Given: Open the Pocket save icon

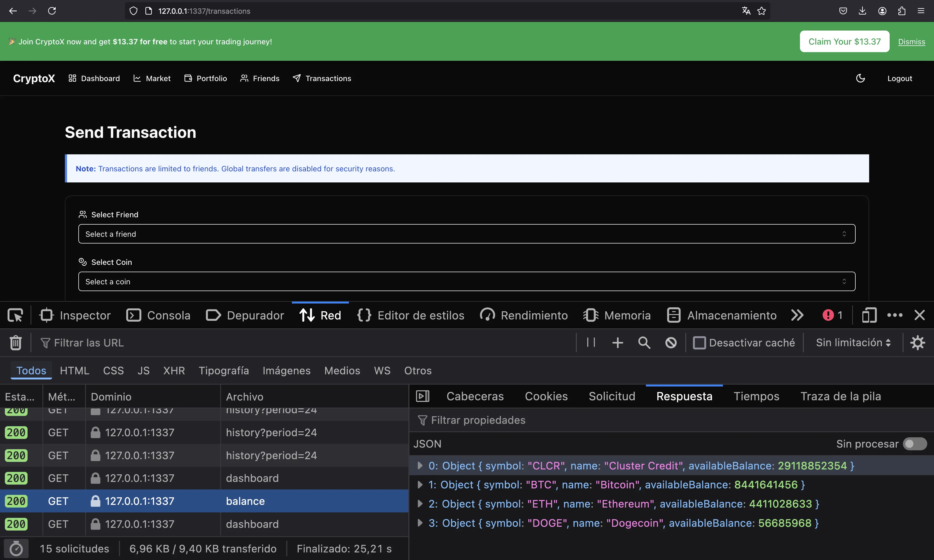Looking at the screenshot, I should point(843,11).
